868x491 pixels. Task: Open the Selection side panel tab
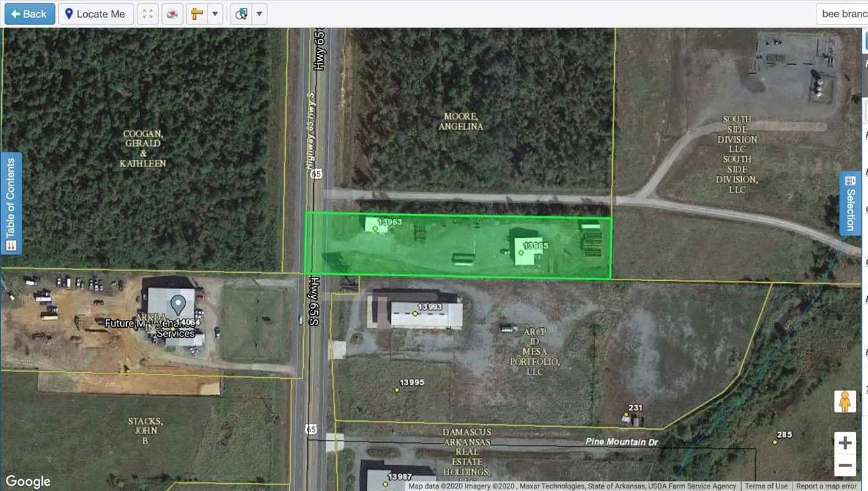click(850, 204)
